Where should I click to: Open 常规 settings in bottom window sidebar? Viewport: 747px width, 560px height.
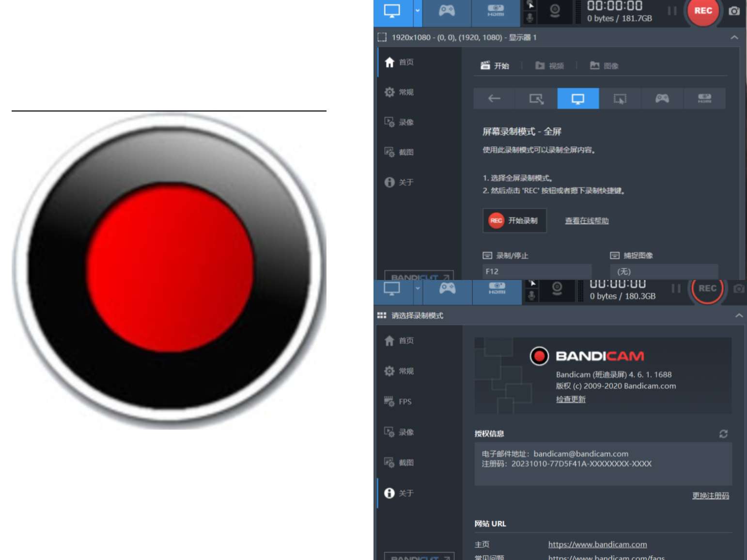coord(399,371)
